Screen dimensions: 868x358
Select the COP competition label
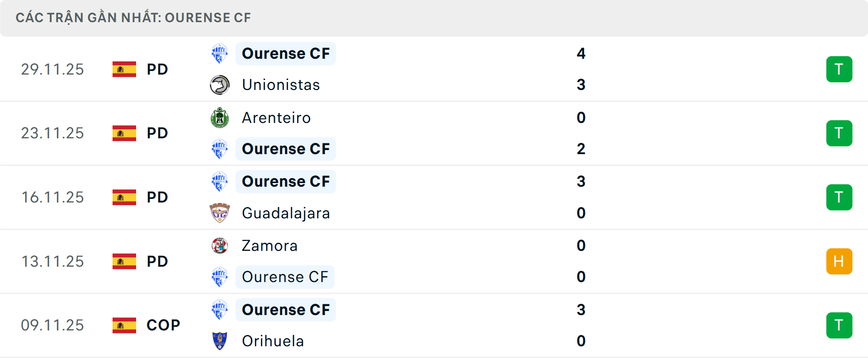coord(163,325)
